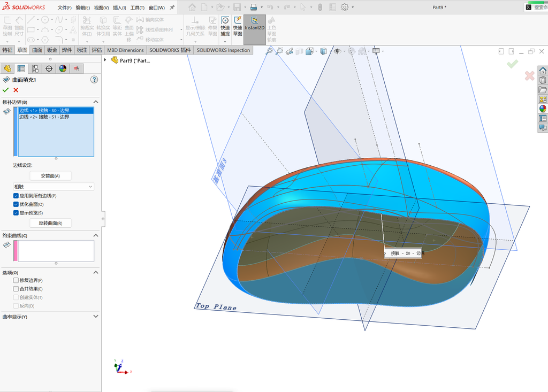The image size is (548, 392).
Task: Open the FeatureManager design tree tab
Action: (x=7, y=68)
